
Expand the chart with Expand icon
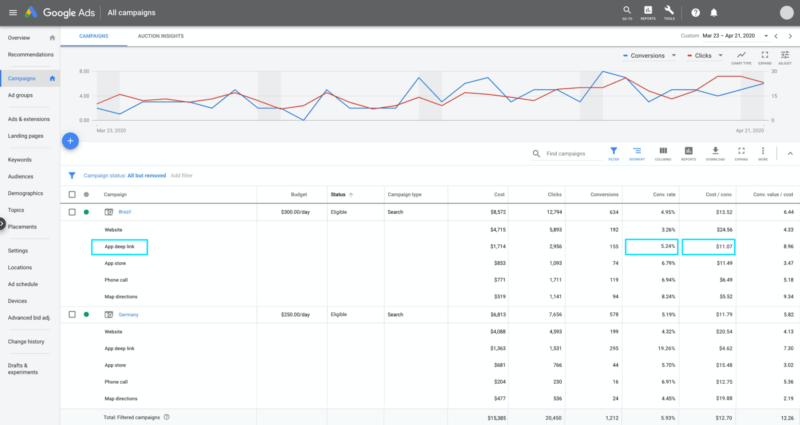(764, 57)
